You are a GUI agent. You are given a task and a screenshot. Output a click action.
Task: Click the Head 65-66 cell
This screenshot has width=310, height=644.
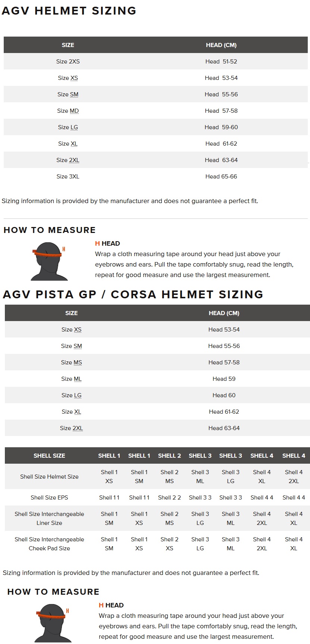[221, 177]
